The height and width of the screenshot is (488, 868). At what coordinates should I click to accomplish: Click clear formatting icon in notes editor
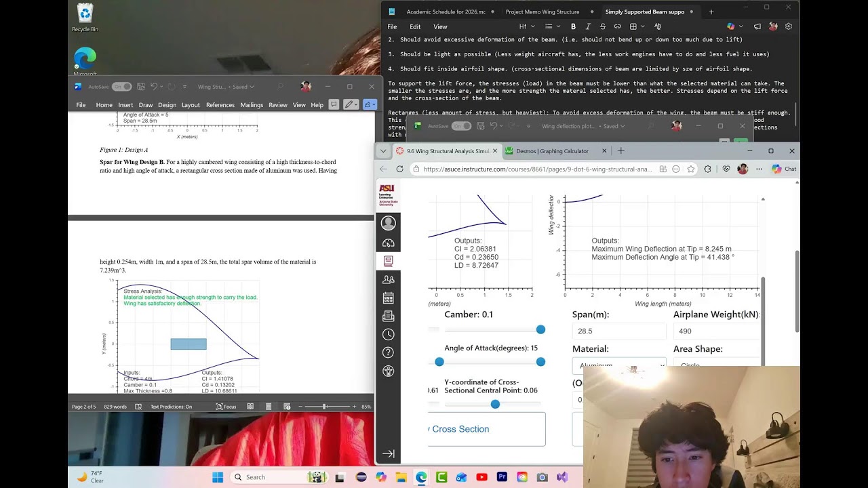pyautogui.click(x=657, y=26)
